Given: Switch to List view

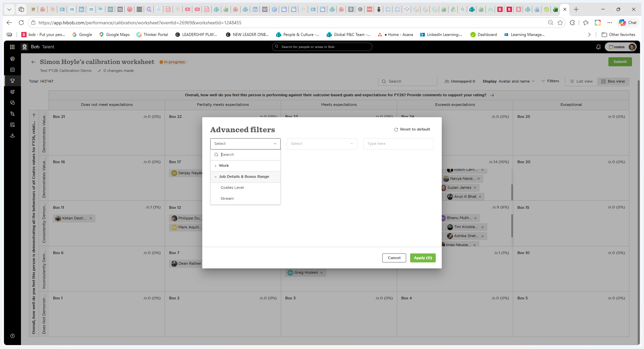Looking at the screenshot, I should click(x=581, y=81).
